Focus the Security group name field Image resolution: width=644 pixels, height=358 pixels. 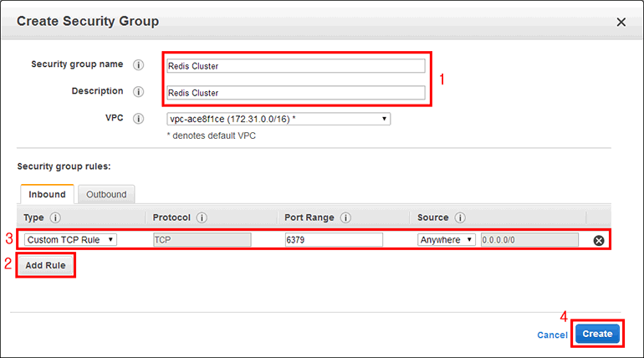click(296, 66)
